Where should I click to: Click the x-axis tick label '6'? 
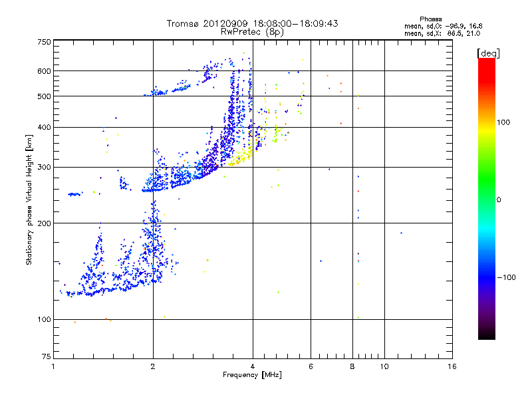[x=311, y=366]
